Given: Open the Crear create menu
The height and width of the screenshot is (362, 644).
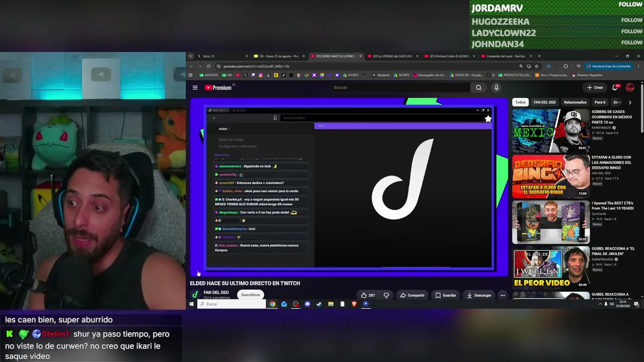Looking at the screenshot, I should [595, 87].
